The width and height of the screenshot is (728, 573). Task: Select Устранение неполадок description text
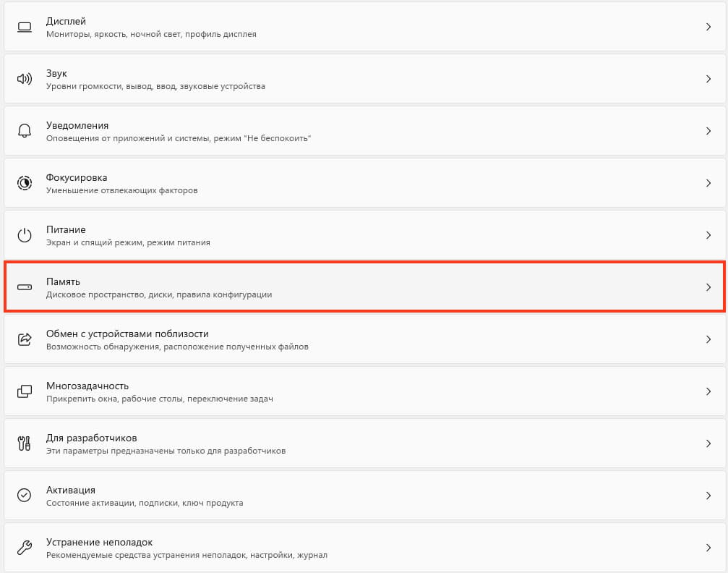[x=187, y=555]
